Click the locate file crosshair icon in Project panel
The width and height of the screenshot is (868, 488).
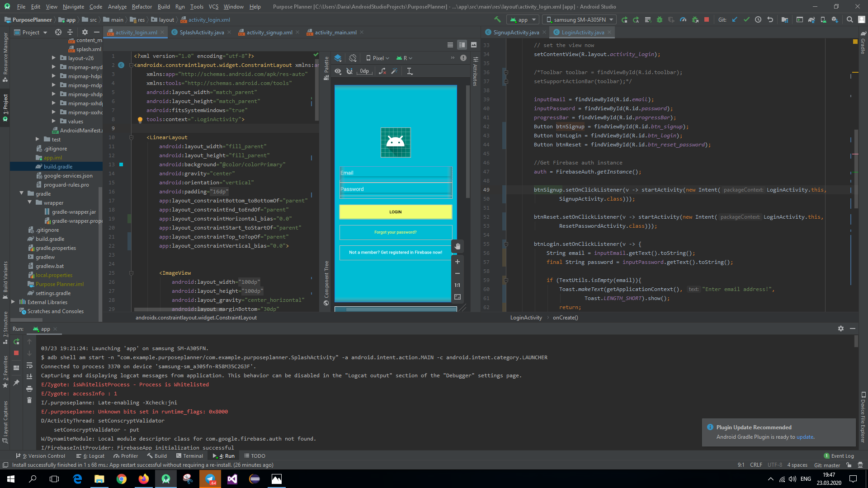coord(58,32)
